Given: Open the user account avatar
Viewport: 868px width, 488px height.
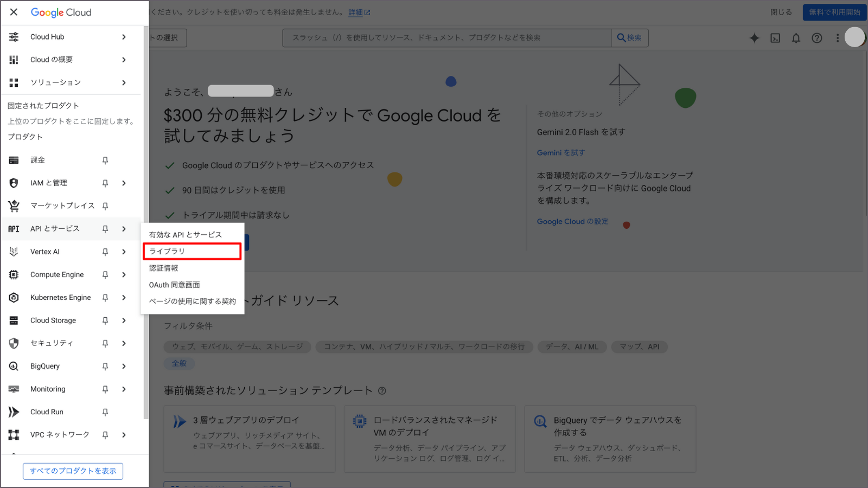Looking at the screenshot, I should coord(854,37).
